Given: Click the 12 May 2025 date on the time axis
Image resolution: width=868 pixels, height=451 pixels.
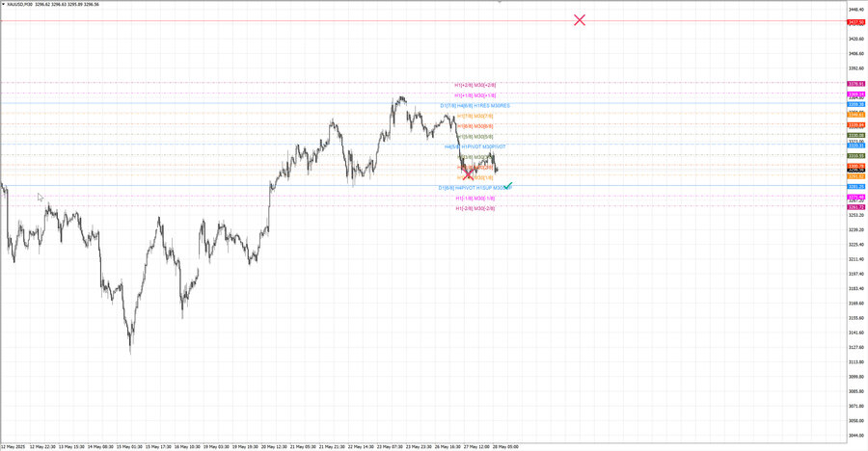Looking at the screenshot, I should tap(14, 446).
